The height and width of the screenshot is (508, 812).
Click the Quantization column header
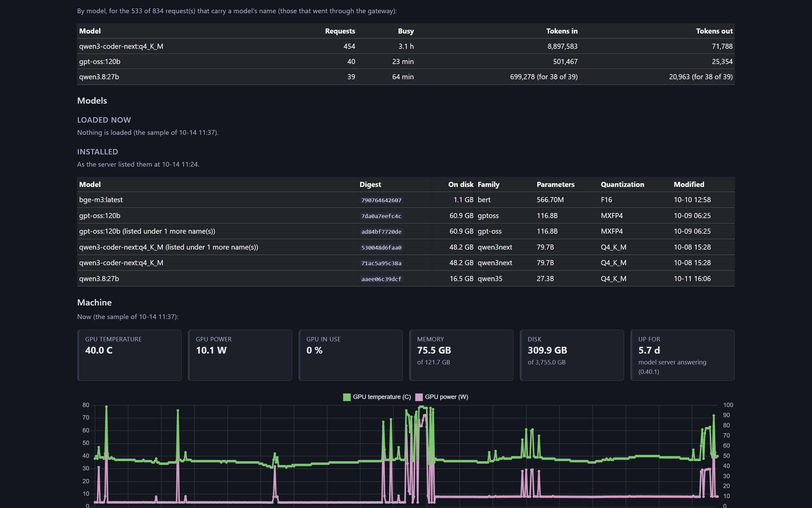[x=622, y=185]
